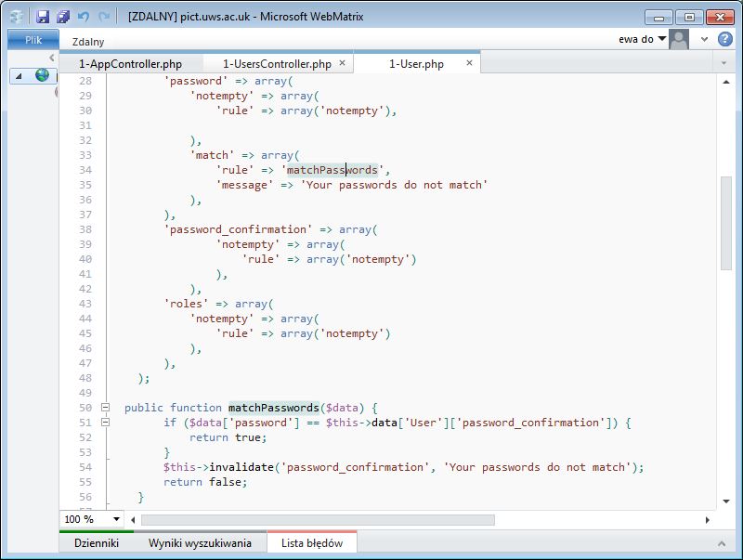Click the Redo arrow icon
743x560 pixels.
(104, 17)
